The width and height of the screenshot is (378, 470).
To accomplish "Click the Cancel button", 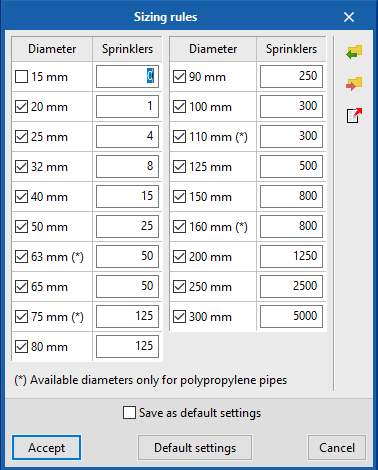I will coord(337,448).
